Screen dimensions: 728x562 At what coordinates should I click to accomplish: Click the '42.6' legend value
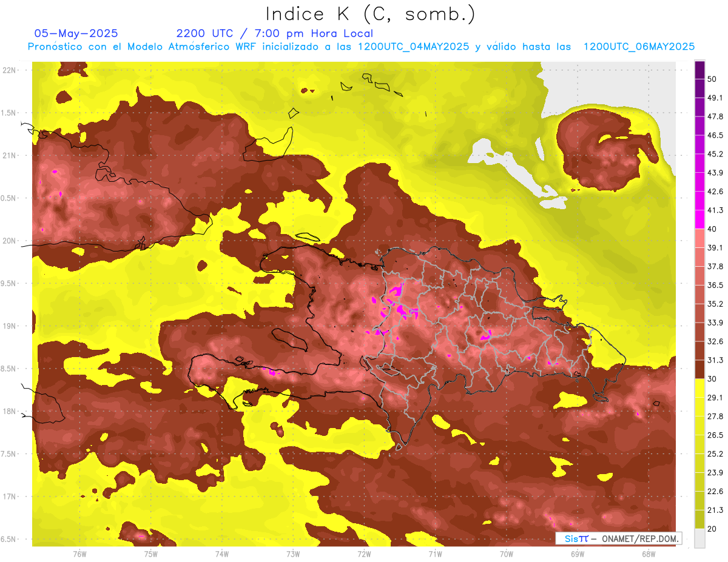pyautogui.click(x=715, y=192)
